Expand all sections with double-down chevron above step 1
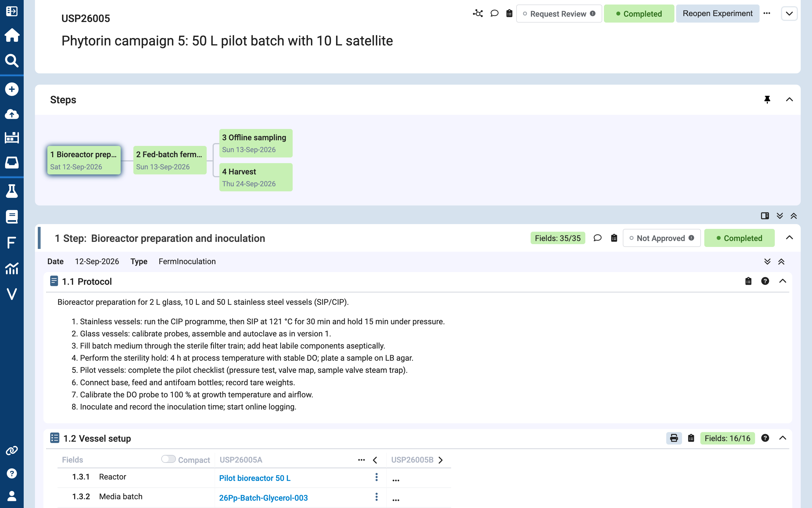The width and height of the screenshot is (812, 508). pos(780,216)
